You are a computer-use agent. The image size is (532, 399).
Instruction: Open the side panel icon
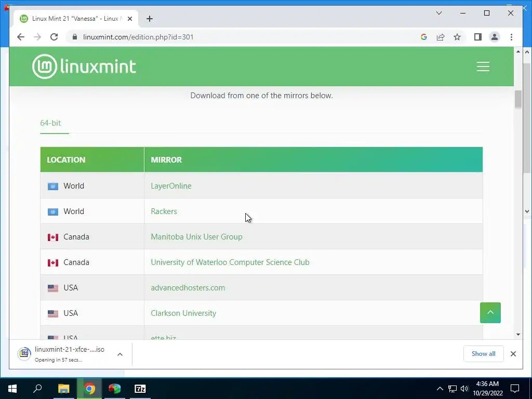[478, 37]
